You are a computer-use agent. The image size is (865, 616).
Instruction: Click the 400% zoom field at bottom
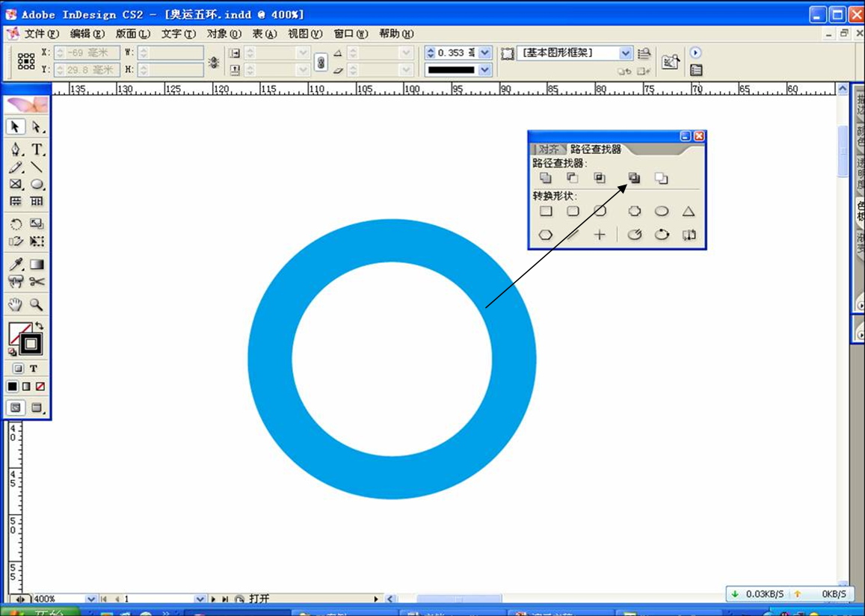[59, 599]
